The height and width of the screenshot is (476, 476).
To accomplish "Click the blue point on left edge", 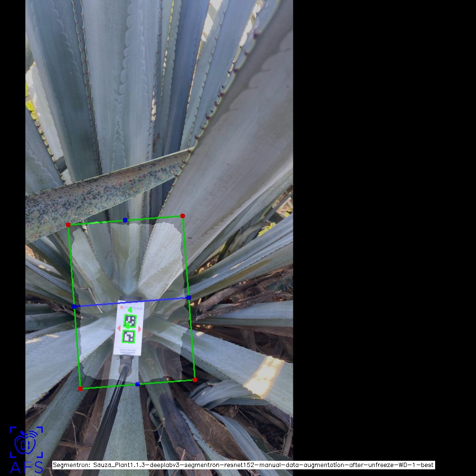I will click(75, 306).
